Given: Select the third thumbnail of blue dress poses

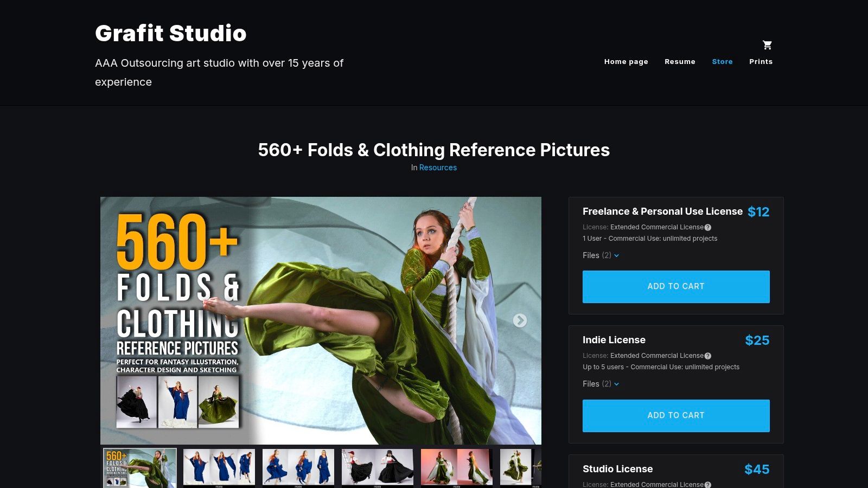Looking at the screenshot, I should 298,467.
